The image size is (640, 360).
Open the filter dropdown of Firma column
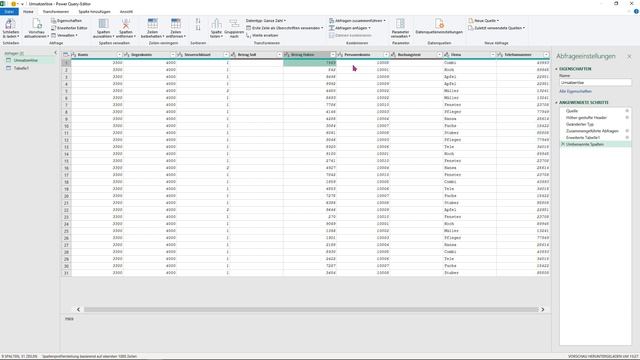pyautogui.click(x=493, y=55)
